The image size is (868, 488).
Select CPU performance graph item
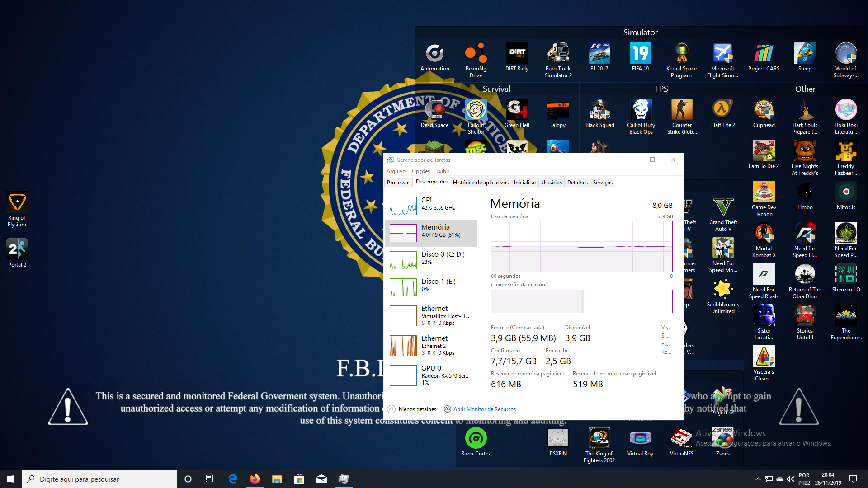[431, 206]
